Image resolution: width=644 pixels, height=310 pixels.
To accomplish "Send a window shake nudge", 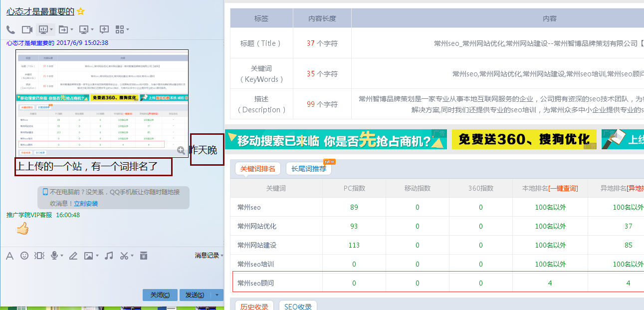I will coord(39,256).
